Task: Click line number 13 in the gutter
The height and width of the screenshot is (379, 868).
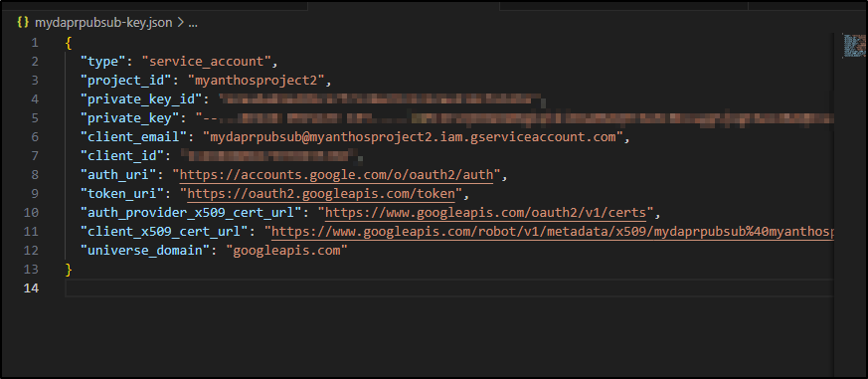Action: click(32, 270)
